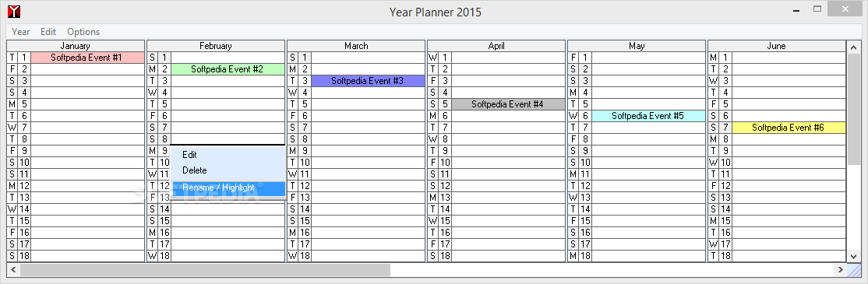Select the cyan Softpedia Event #5 entry
This screenshot has height=284, width=868.
click(x=648, y=115)
